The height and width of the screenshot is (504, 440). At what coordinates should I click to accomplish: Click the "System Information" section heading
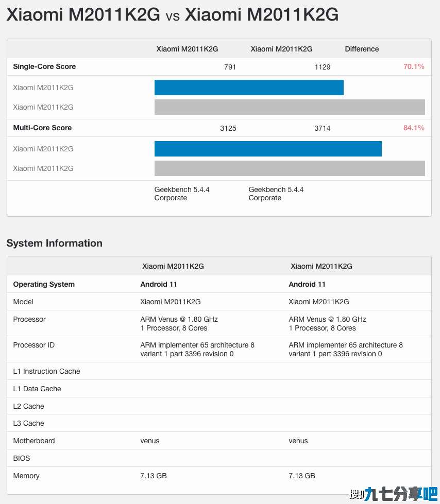pyautogui.click(x=55, y=243)
